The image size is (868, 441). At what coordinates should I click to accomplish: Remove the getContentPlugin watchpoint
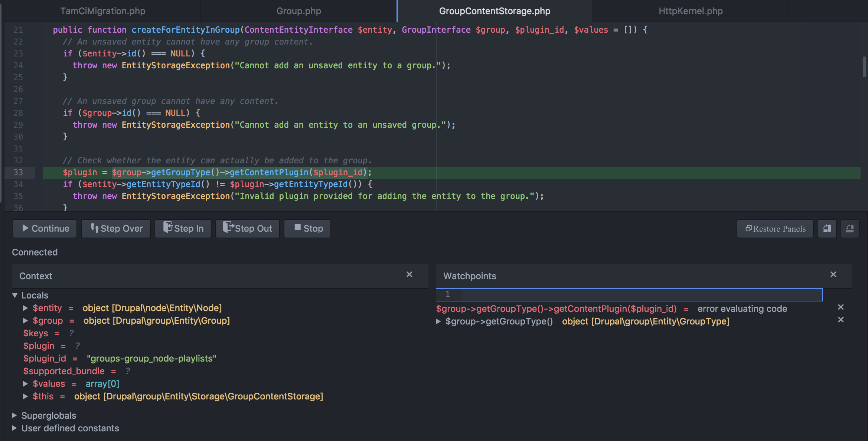[841, 307]
